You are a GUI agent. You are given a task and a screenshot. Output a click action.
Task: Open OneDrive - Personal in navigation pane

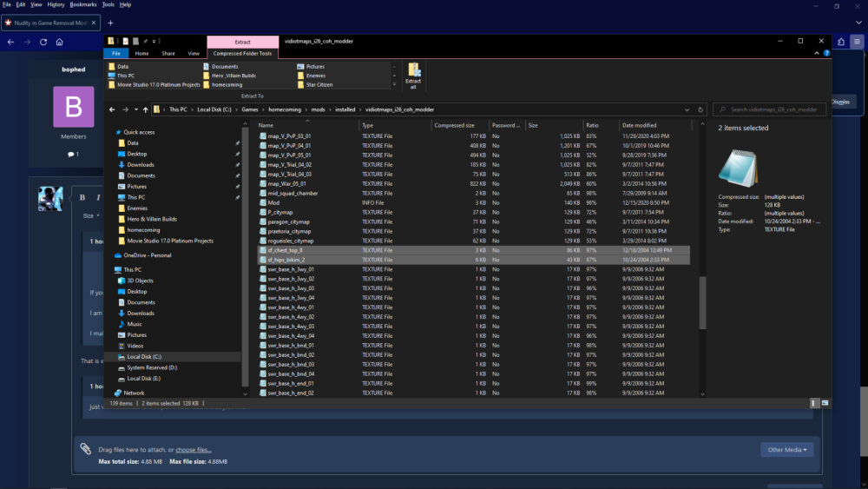(148, 255)
